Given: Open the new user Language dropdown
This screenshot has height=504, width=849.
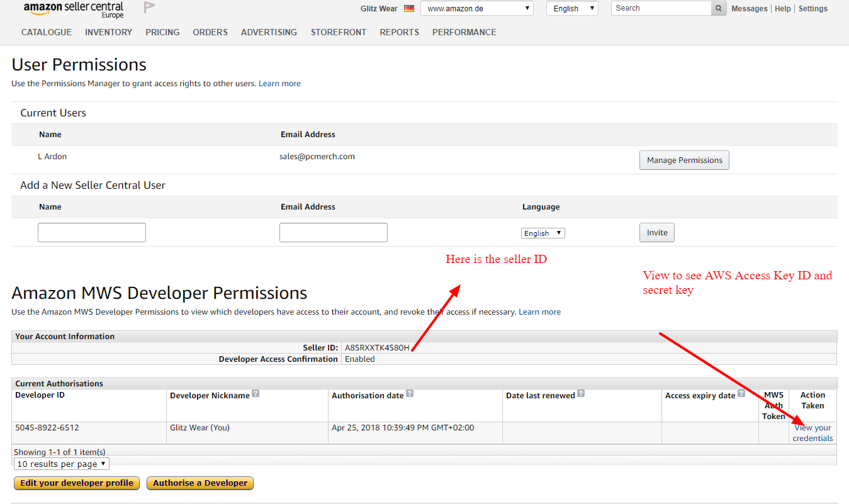Looking at the screenshot, I should (x=543, y=233).
